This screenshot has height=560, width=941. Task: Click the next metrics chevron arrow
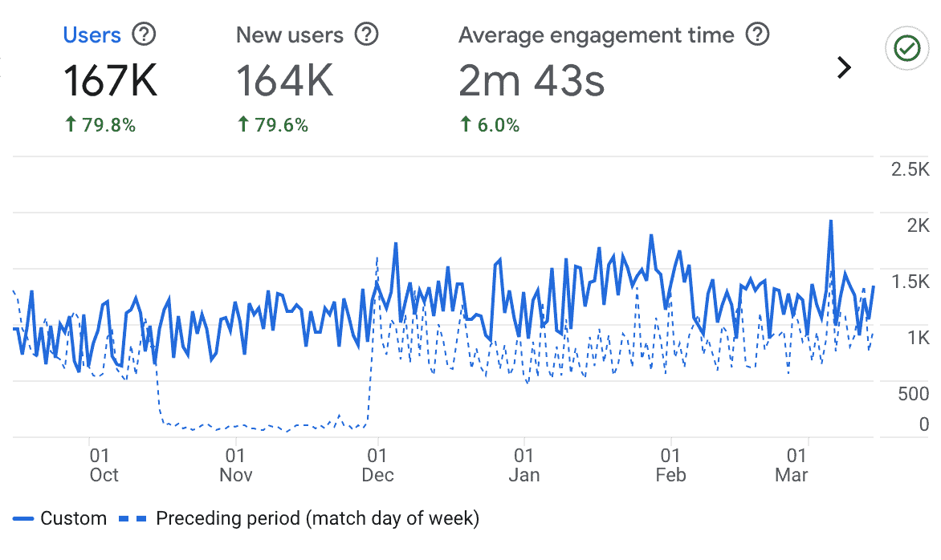[845, 67]
